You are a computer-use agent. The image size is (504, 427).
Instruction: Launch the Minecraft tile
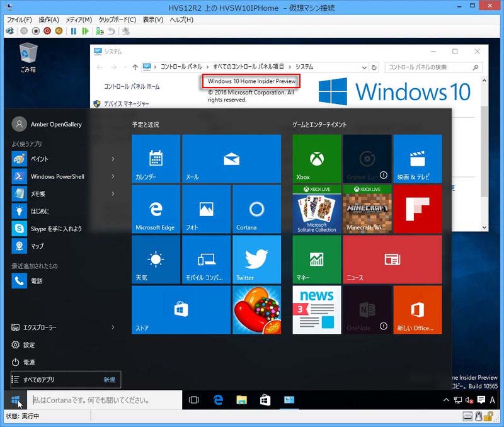pyautogui.click(x=367, y=209)
